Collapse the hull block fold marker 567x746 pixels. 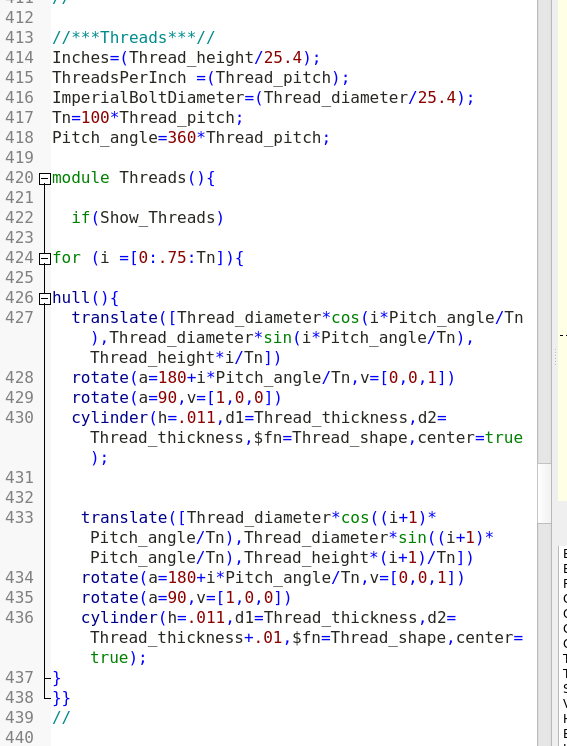tap(45, 299)
